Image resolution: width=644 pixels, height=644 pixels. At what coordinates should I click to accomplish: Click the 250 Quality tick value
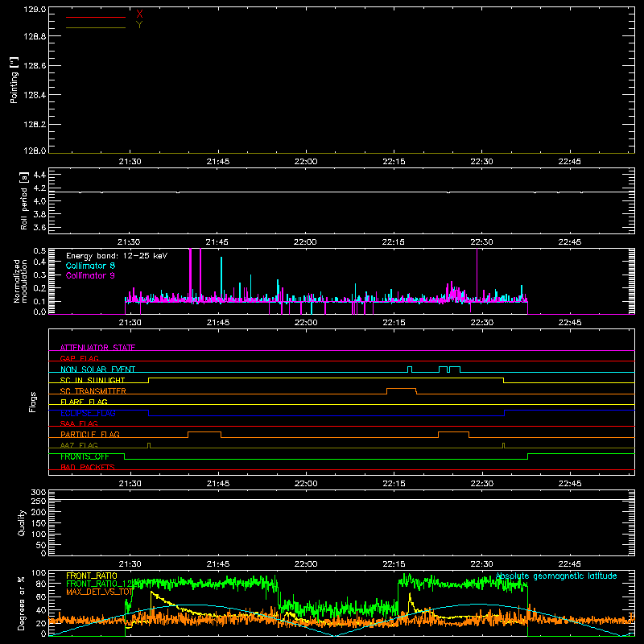pyautogui.click(x=39, y=501)
